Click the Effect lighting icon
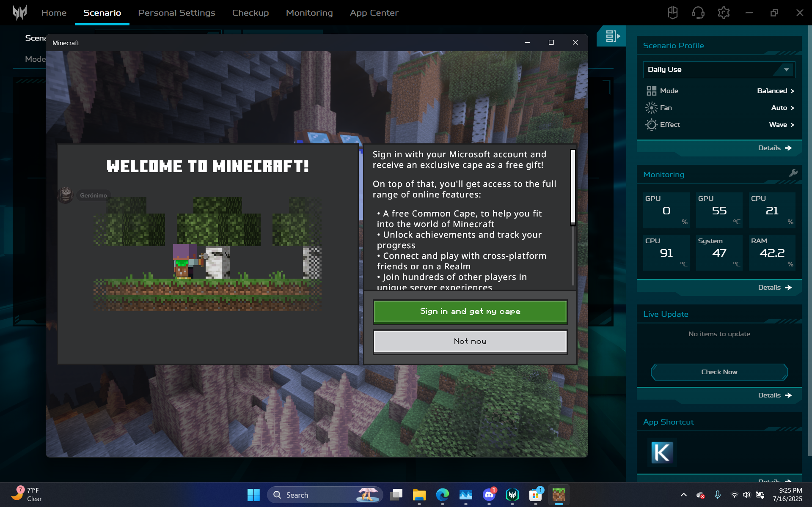The width and height of the screenshot is (812, 507). pos(651,125)
